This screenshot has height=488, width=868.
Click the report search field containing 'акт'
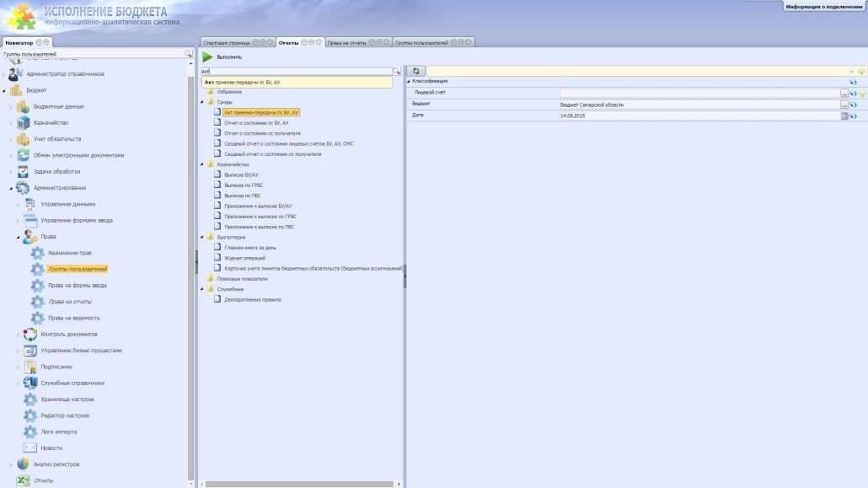coord(297,72)
